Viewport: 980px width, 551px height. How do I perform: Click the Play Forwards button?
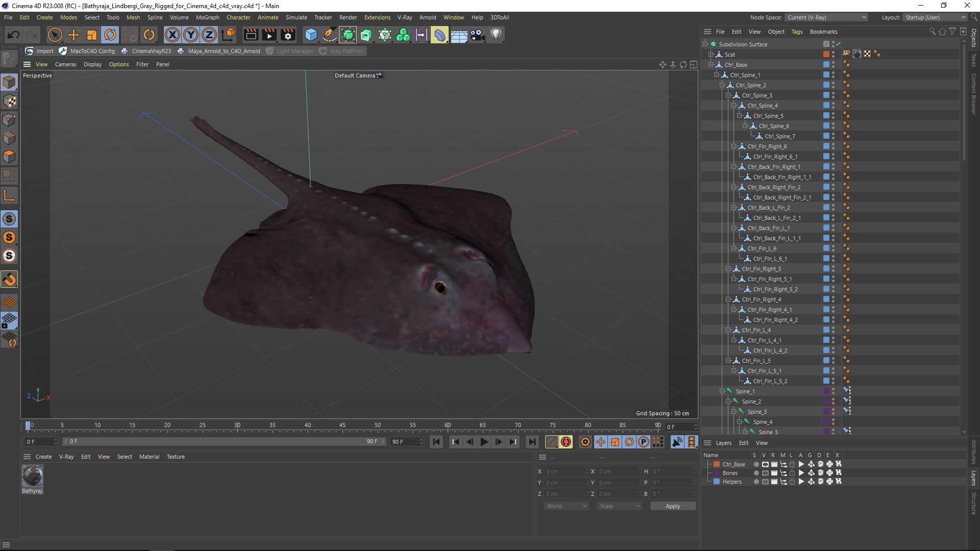click(x=484, y=442)
